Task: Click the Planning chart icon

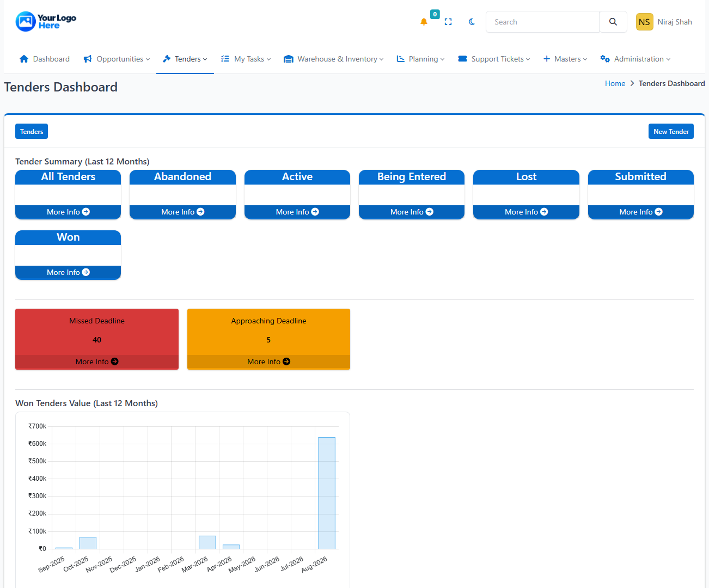Action: tap(401, 59)
